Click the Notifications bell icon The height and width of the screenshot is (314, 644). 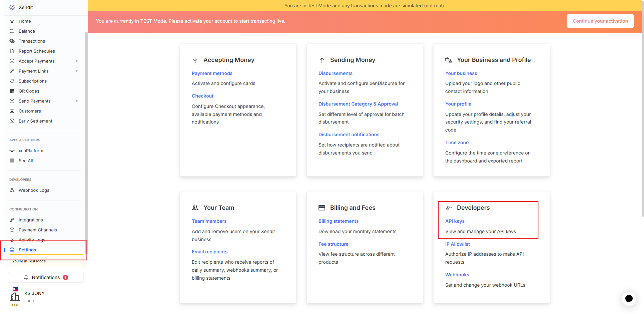26,277
